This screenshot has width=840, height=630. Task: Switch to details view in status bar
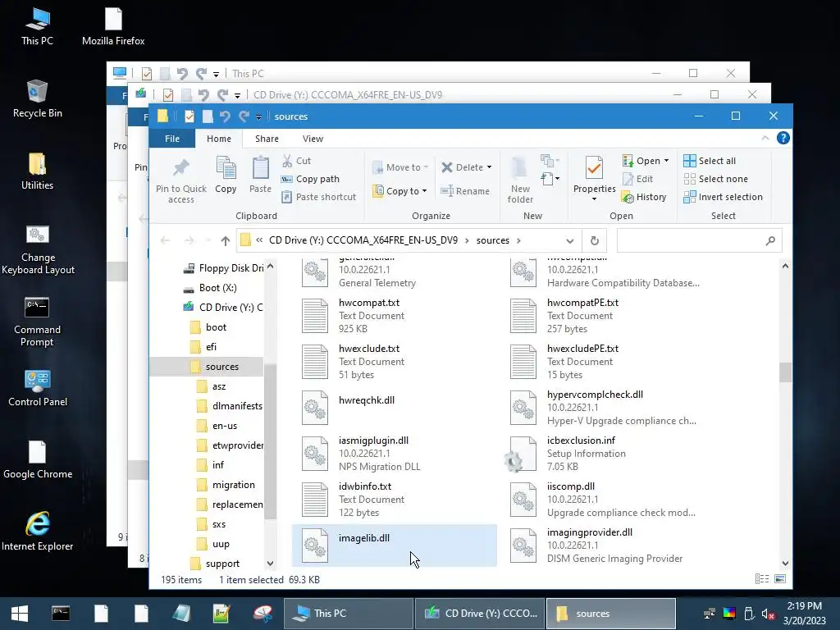(x=762, y=579)
